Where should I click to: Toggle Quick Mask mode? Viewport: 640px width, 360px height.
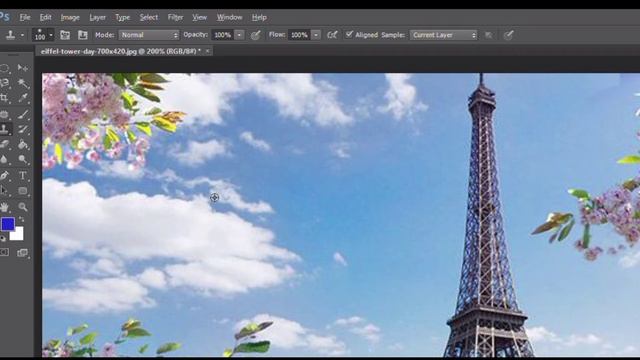click(x=4, y=253)
